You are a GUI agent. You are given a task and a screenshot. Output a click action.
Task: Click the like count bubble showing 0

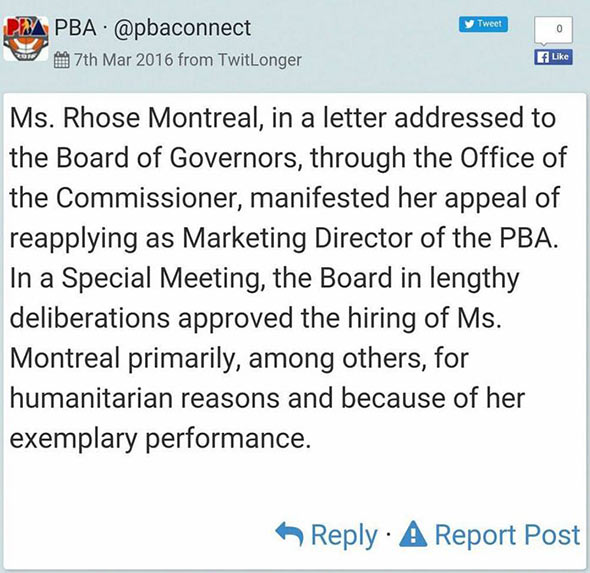[554, 30]
